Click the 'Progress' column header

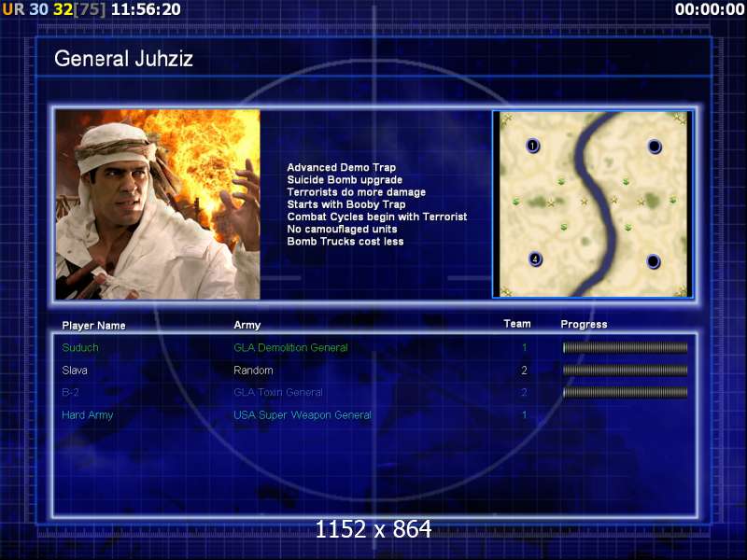click(584, 324)
